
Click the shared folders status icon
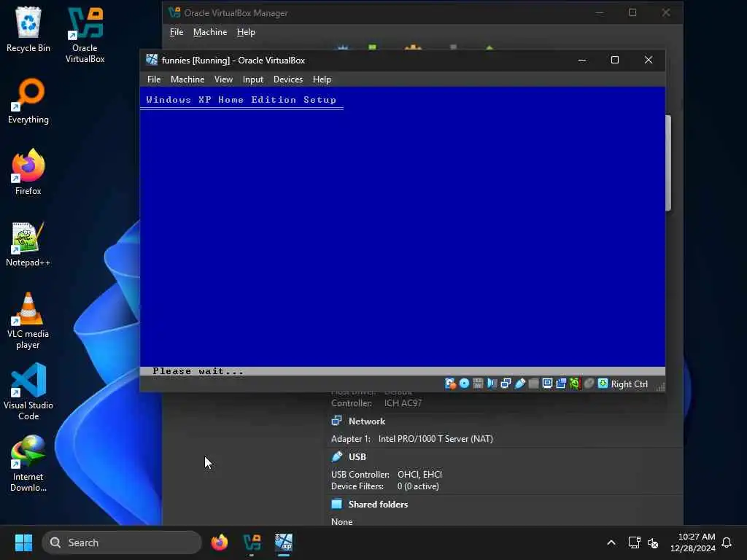coord(533,384)
